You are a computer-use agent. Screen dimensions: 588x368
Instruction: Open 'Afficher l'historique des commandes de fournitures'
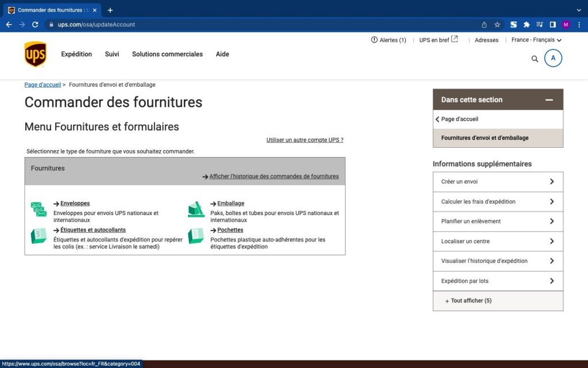[274, 176]
